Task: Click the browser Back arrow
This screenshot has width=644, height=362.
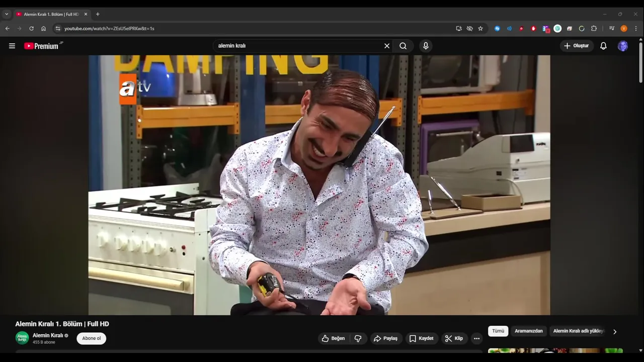Action: point(8,29)
